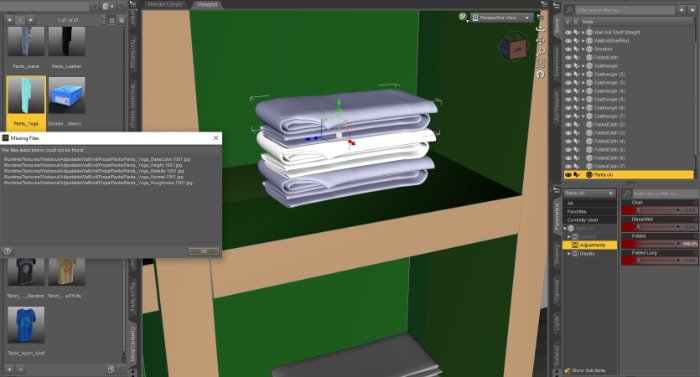Toggle visibility of Coathanger (2)
This screenshot has width=700, height=377.
(568, 74)
